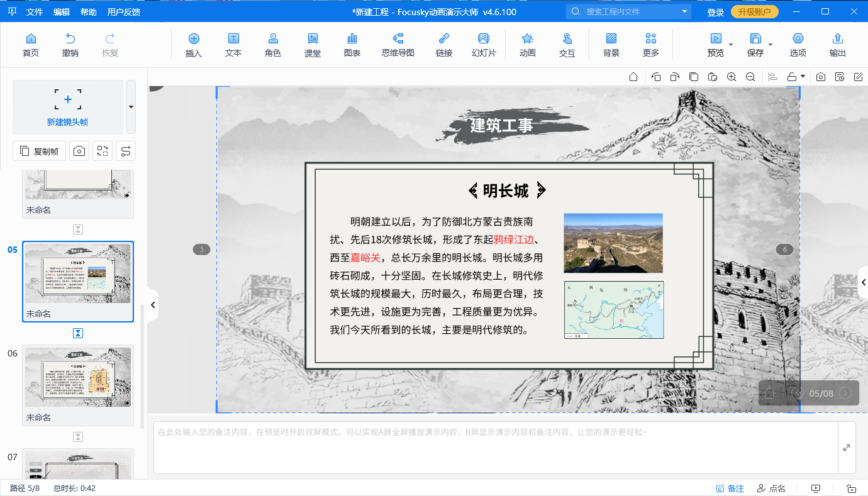Rotate canvas clockwise icon

tap(674, 77)
